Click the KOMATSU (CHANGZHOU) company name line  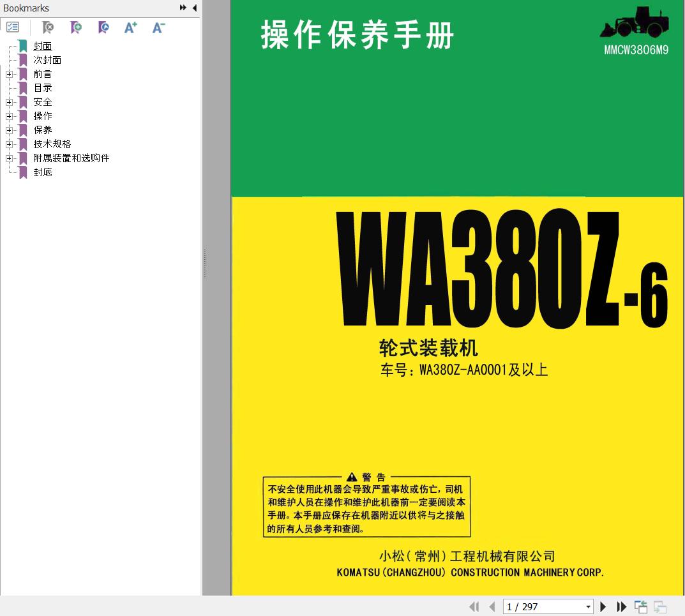click(x=470, y=573)
